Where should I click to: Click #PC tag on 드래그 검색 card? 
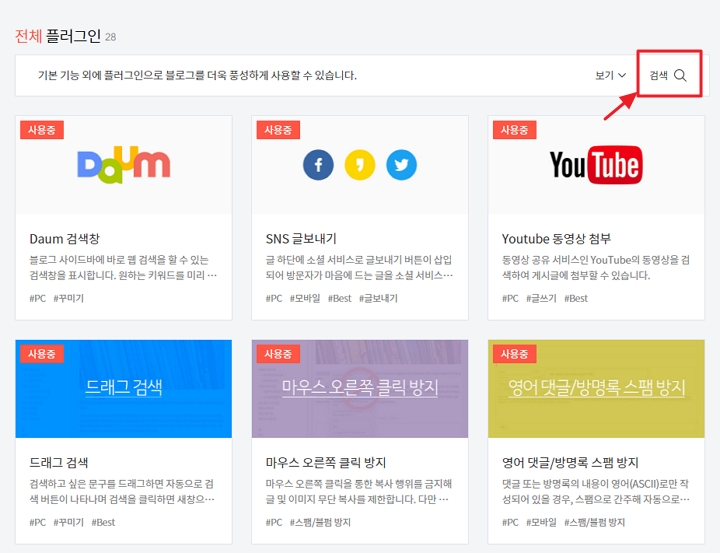[38, 522]
